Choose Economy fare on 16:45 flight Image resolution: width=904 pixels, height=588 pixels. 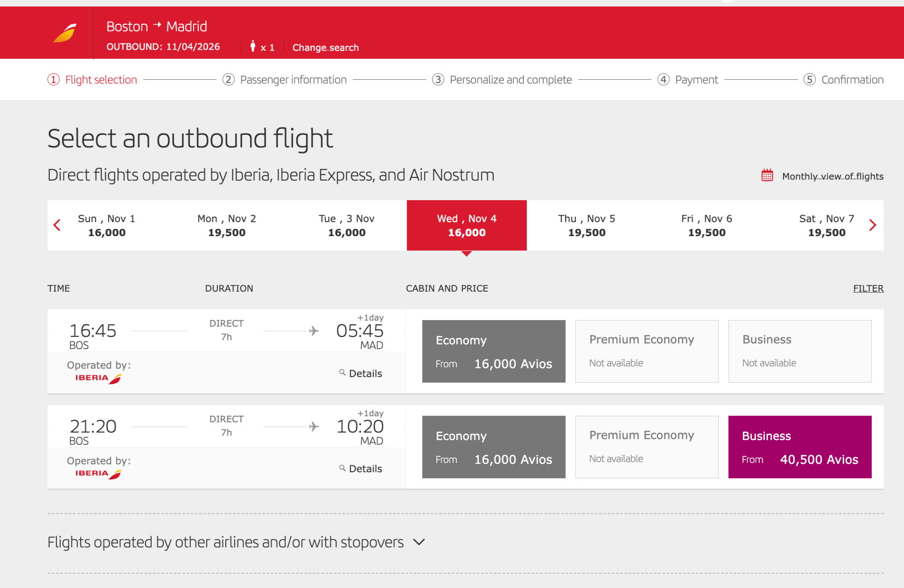click(x=493, y=351)
